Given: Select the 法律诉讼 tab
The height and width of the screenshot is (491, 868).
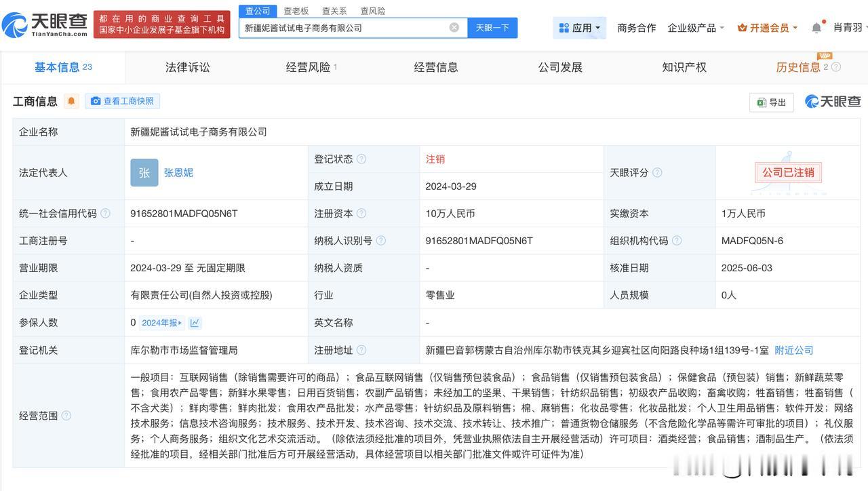Looking at the screenshot, I should [188, 67].
